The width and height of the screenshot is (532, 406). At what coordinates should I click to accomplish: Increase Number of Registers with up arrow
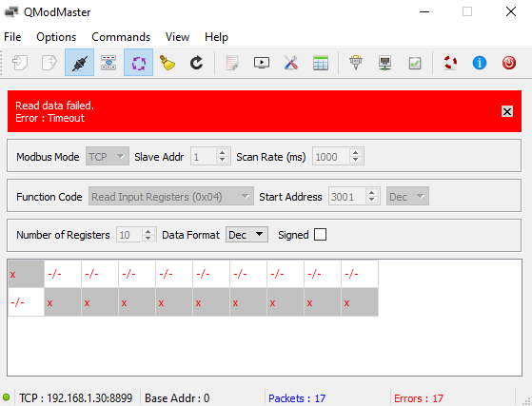(x=148, y=231)
